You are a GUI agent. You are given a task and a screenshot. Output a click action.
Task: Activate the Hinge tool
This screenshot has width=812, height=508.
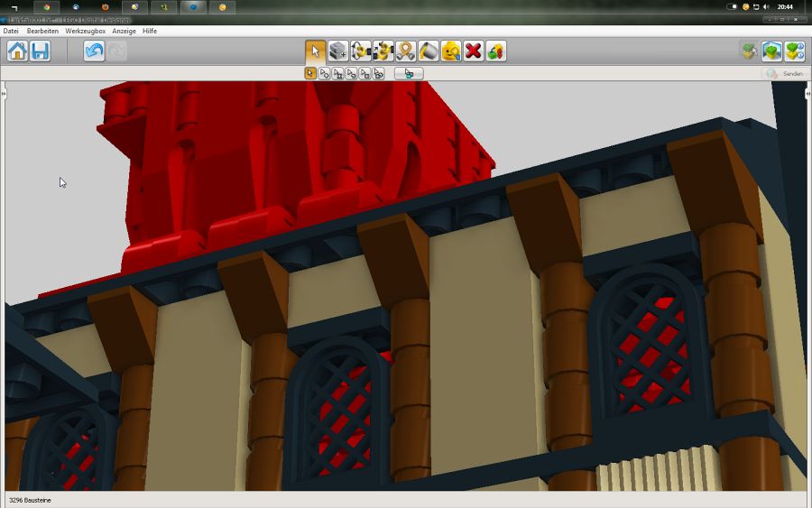click(361, 51)
